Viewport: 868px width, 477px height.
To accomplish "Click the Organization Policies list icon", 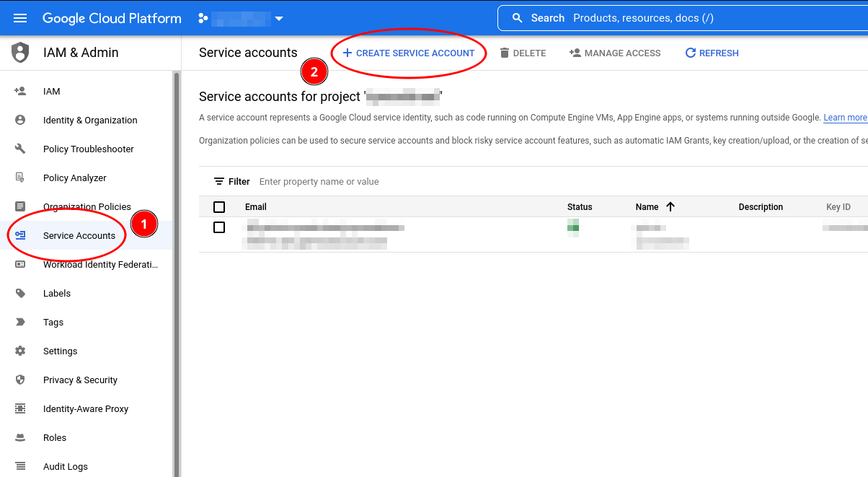I will point(20,206).
